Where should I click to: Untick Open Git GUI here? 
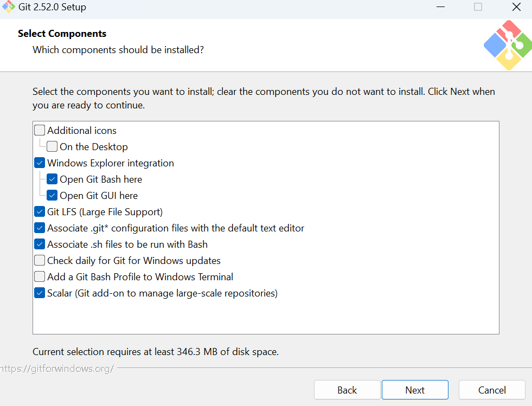click(x=52, y=196)
